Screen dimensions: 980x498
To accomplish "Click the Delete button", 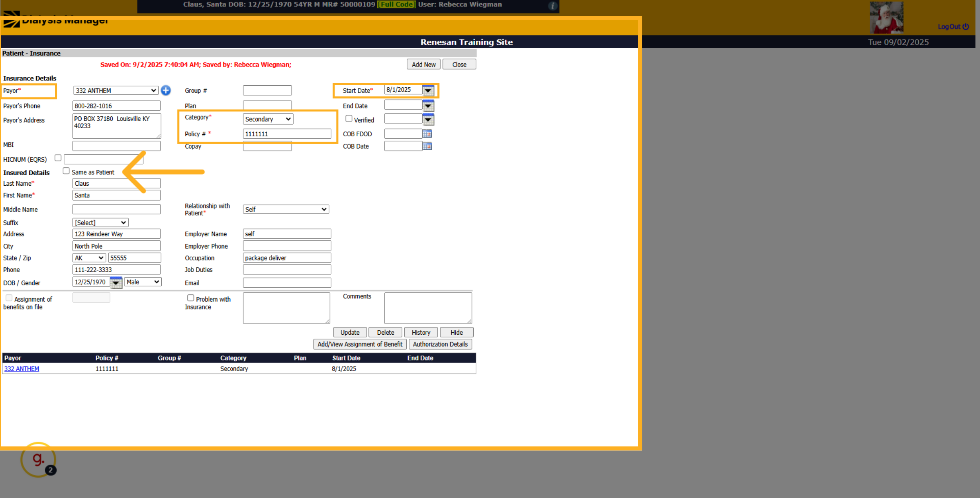I will (x=385, y=332).
